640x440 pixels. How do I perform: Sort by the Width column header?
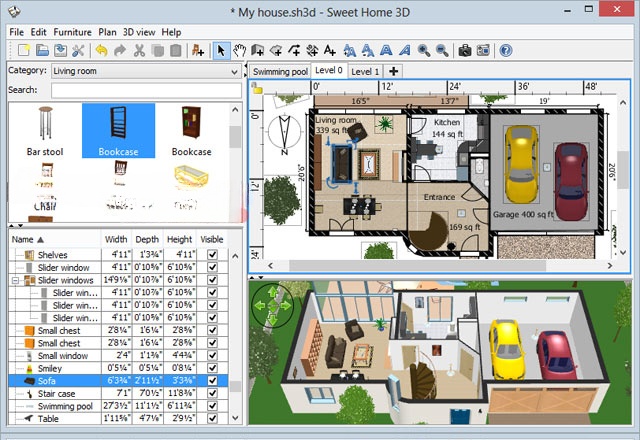point(116,240)
